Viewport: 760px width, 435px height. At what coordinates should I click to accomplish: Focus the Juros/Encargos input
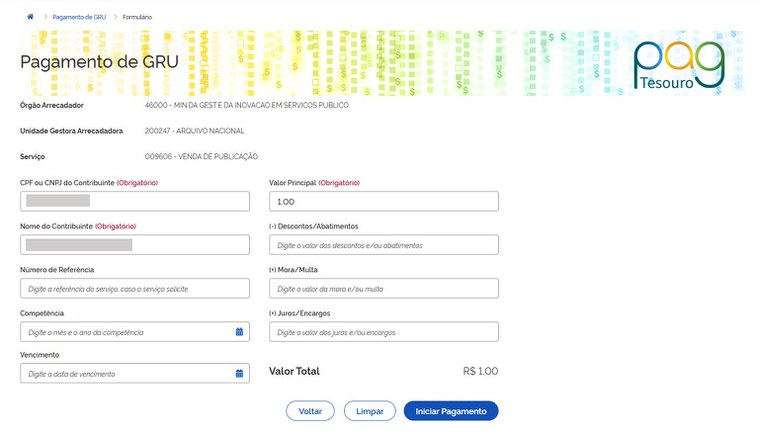(x=383, y=332)
